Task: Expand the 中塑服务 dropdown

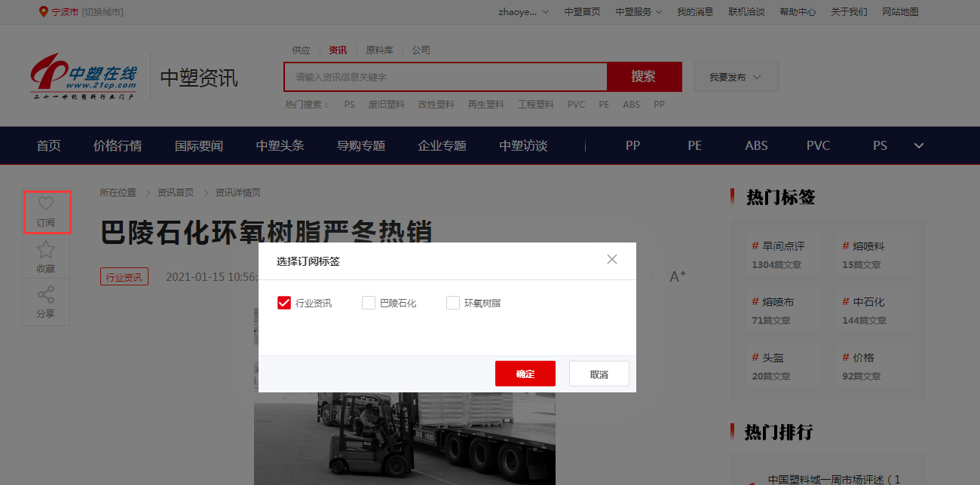Action: tap(639, 12)
